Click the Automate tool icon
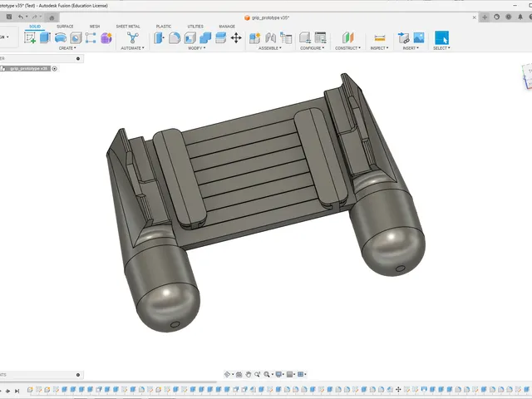The width and height of the screenshot is (532, 399). click(133, 37)
